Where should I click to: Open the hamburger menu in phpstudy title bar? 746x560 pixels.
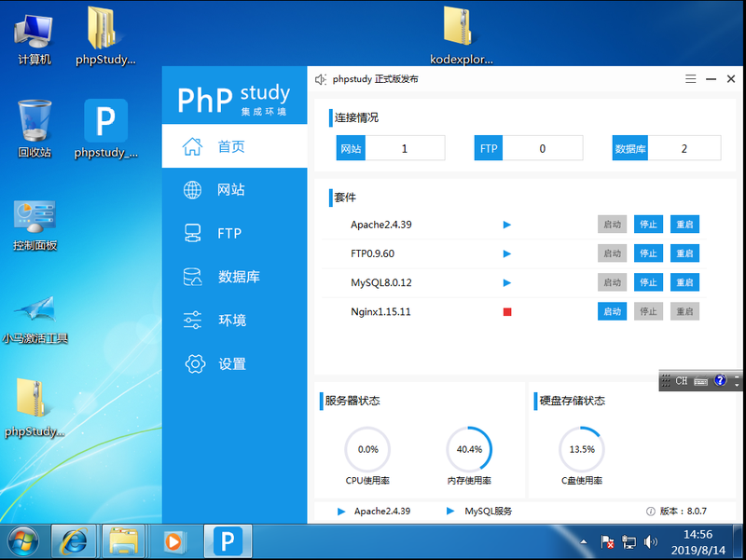[x=690, y=79]
